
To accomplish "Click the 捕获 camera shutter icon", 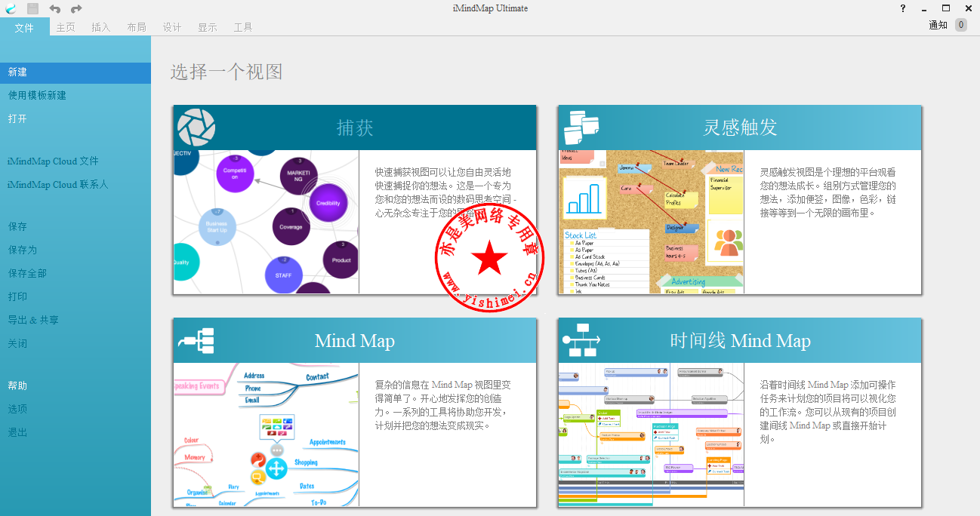I will click(196, 127).
